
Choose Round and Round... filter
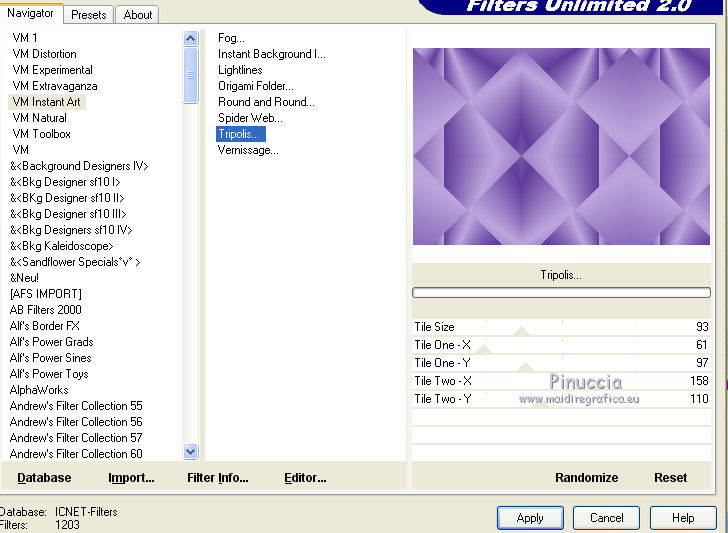266,102
